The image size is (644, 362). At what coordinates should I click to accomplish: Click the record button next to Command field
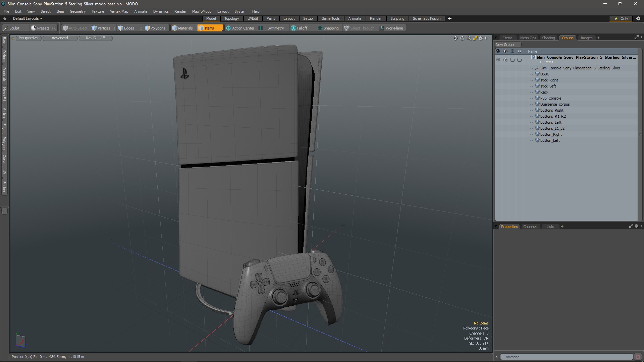click(638, 357)
